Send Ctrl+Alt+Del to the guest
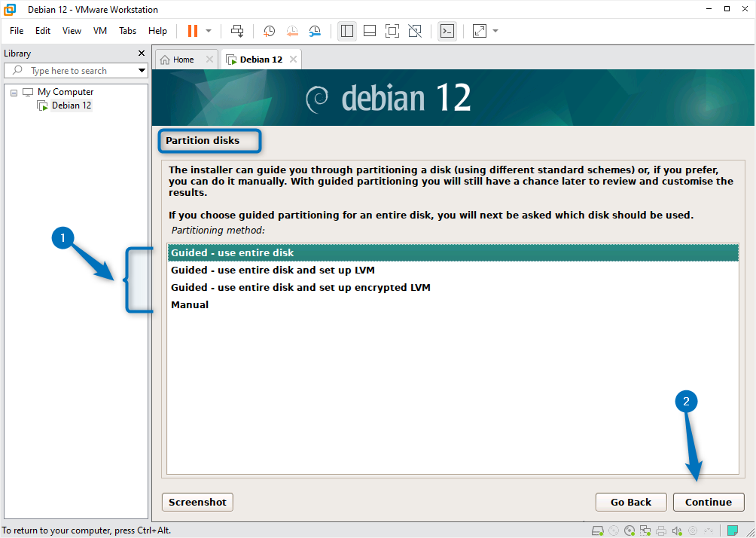756x538 pixels. [x=237, y=31]
